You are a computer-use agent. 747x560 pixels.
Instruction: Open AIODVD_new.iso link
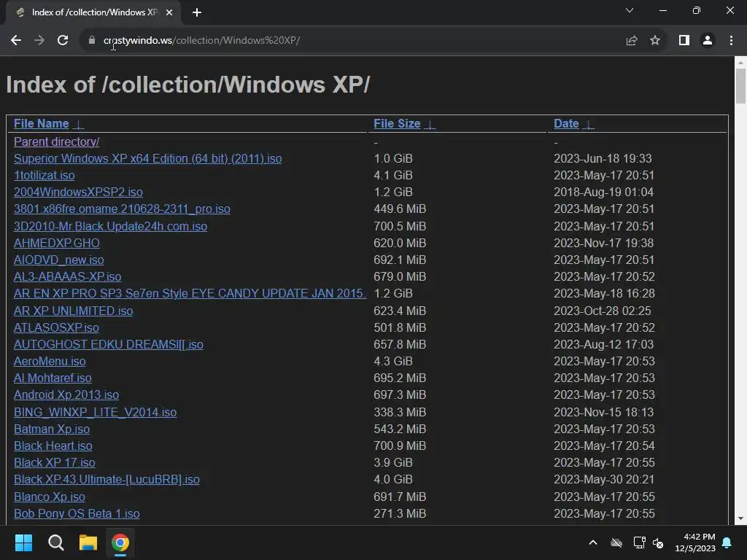(58, 260)
